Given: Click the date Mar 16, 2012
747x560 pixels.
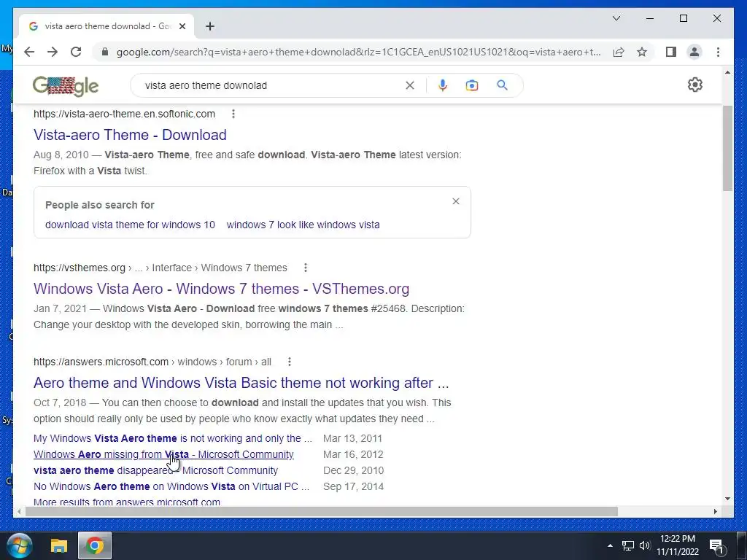Looking at the screenshot, I should point(353,454).
